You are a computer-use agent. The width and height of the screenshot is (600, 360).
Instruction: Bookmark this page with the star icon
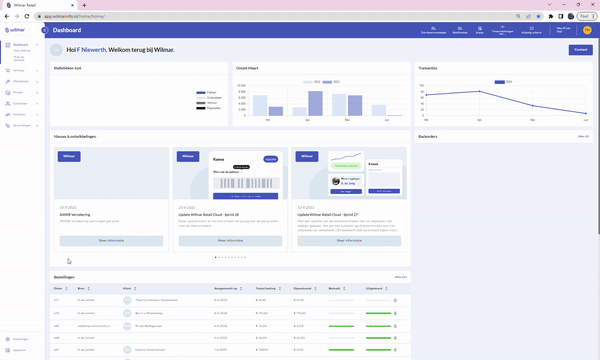pos(538,16)
